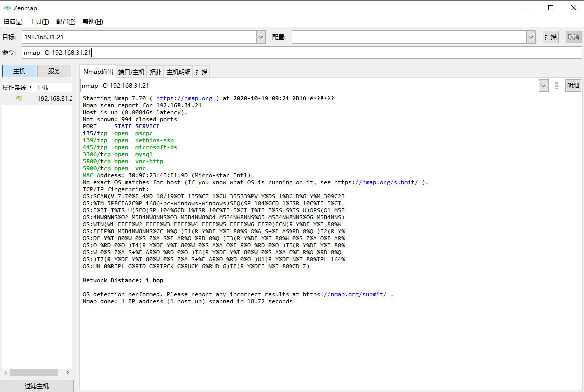Click the 命令 command input field
Screen dimensions: 584x392
click(x=301, y=52)
